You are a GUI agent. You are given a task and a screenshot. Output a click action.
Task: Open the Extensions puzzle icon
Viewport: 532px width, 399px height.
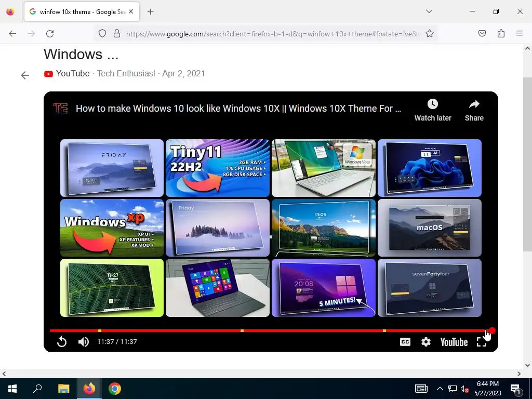(501, 33)
